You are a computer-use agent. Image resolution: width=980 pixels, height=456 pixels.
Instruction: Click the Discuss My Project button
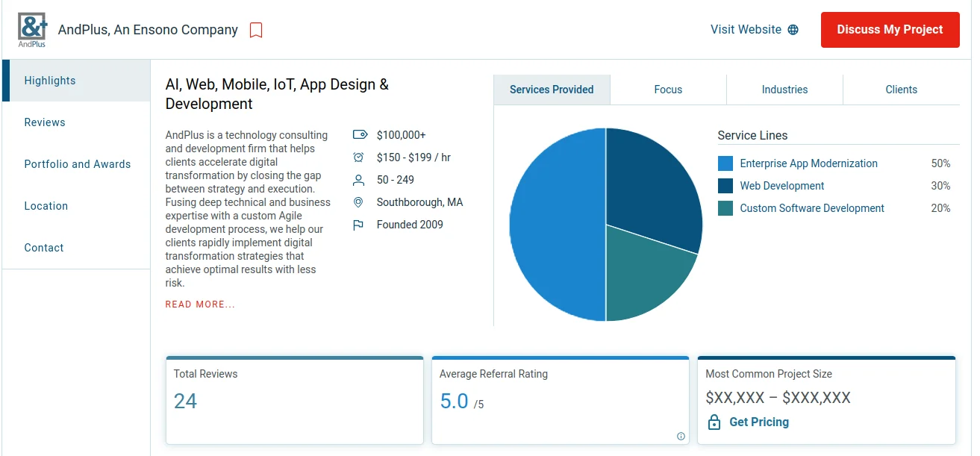pyautogui.click(x=890, y=30)
